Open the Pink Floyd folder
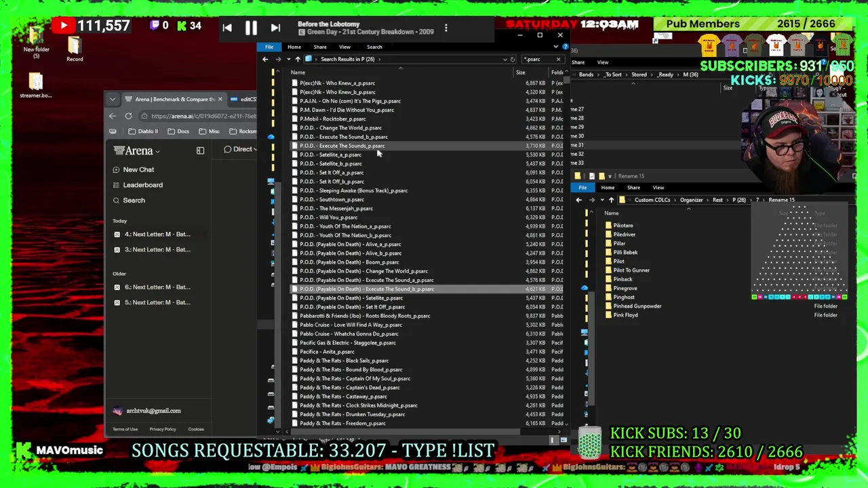The image size is (868, 488). coord(625,315)
